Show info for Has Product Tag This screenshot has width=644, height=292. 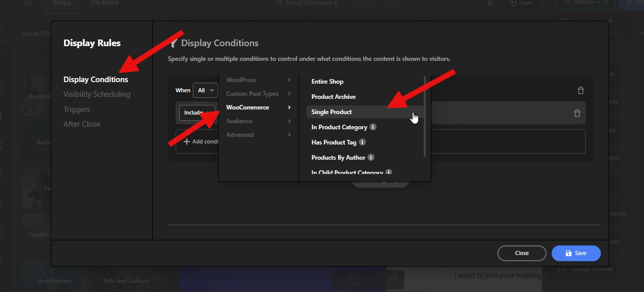(x=362, y=142)
